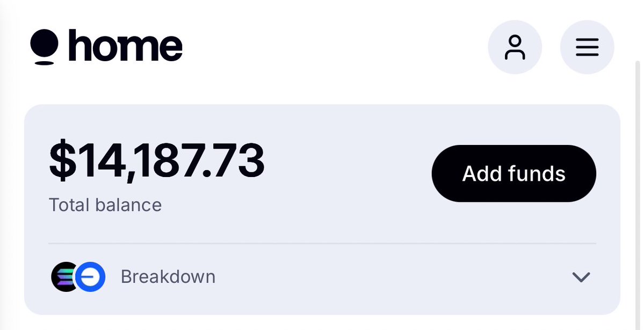Expand the Breakdown chevron arrow
The height and width of the screenshot is (330, 644).
click(581, 277)
